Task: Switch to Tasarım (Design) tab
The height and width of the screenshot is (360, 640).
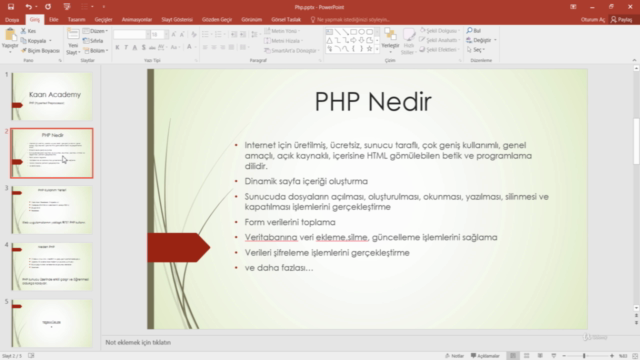Action: pos(76,20)
